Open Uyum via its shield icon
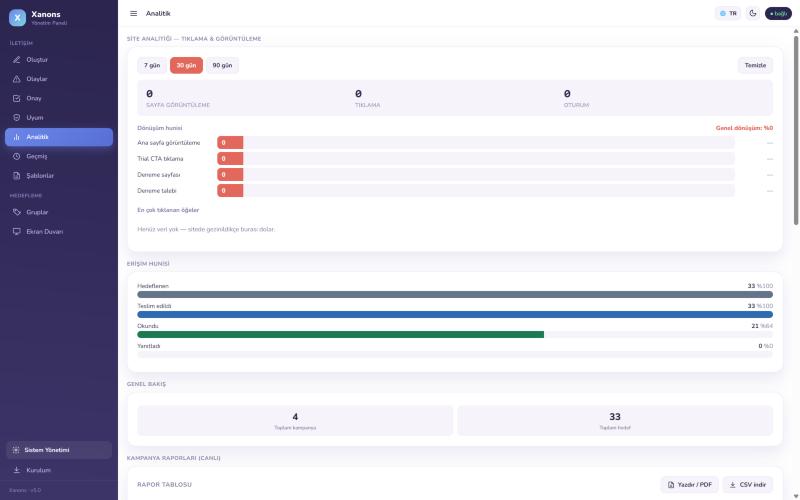The height and width of the screenshot is (500, 800). tap(16, 118)
